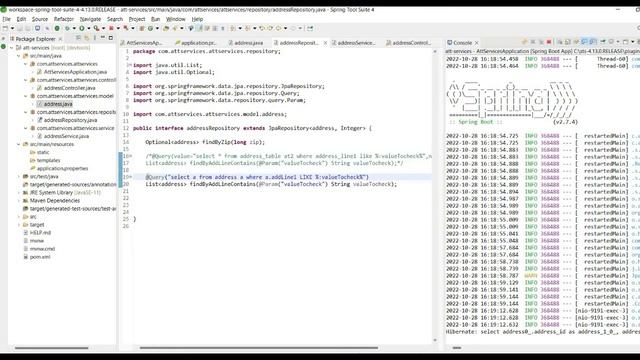The height and width of the screenshot is (360, 640).
Task: Click the blue monitor terminal toolbar icon
Action: tap(37, 28)
